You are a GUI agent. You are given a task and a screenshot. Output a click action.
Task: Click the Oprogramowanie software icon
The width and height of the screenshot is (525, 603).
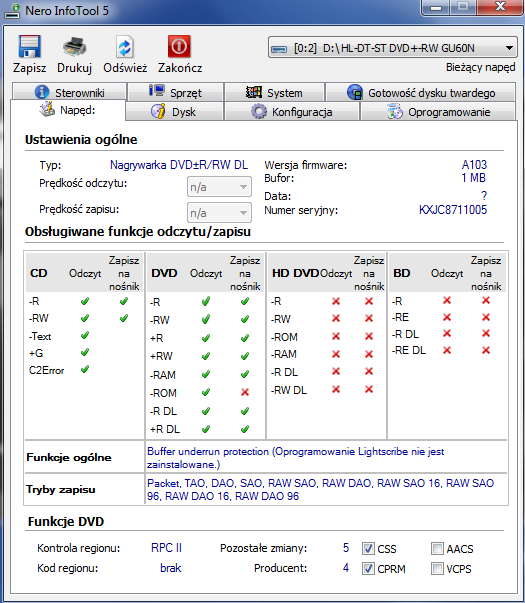click(x=395, y=112)
